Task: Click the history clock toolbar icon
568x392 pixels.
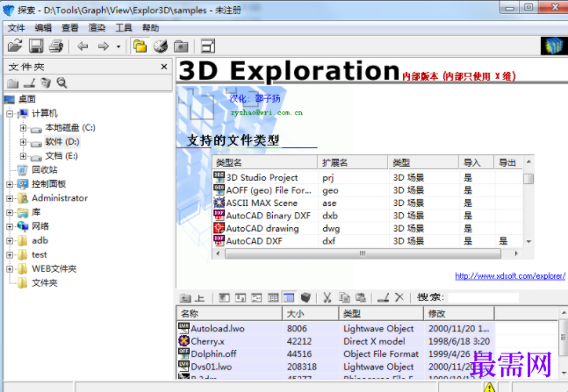Action: tap(161, 46)
